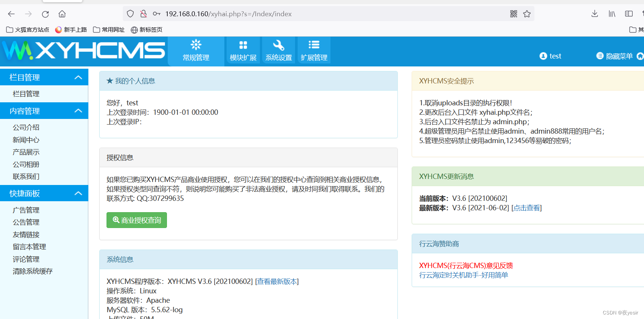Follow the 查看最新版本 link
This screenshot has height=319, width=644.
tap(277, 282)
